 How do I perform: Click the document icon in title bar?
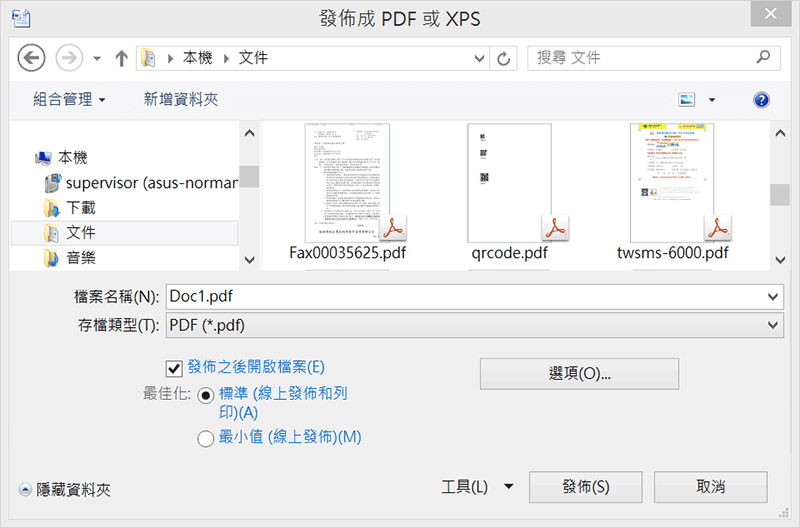pos(21,18)
